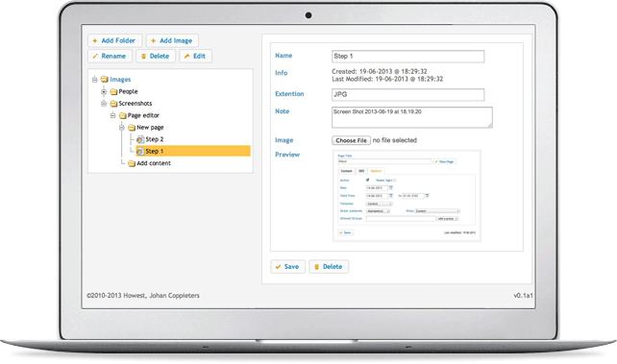The height and width of the screenshot is (364, 617).
Task: Click the Edit wrench icon
Action: (186, 57)
